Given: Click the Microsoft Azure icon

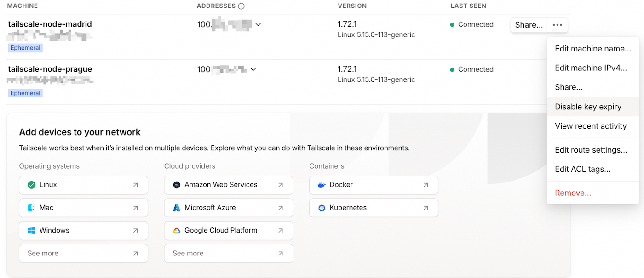Looking at the screenshot, I should point(177,208).
